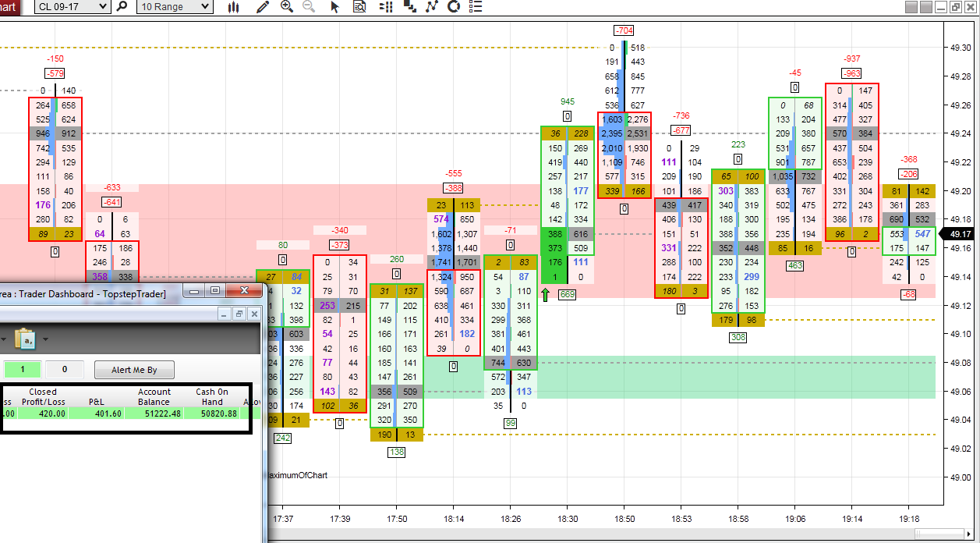Click the -579 boxed label above first bar
Image resolution: width=980 pixels, height=543 pixels.
click(x=55, y=73)
